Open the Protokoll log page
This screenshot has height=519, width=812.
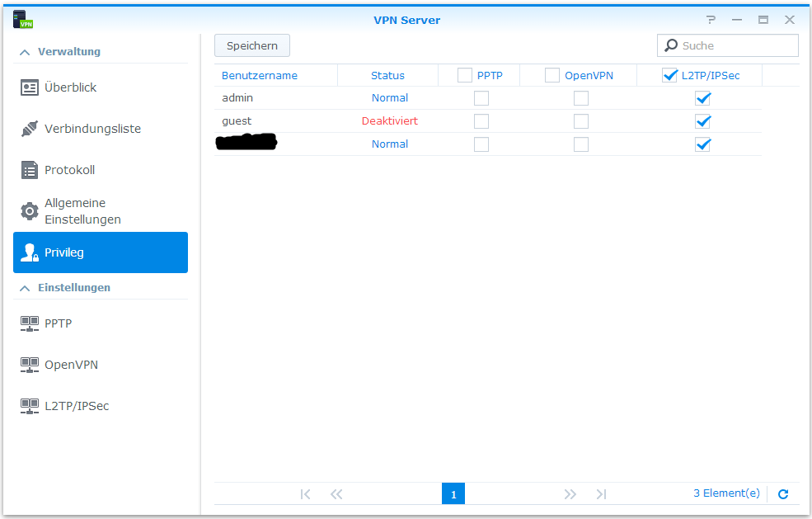click(x=69, y=170)
